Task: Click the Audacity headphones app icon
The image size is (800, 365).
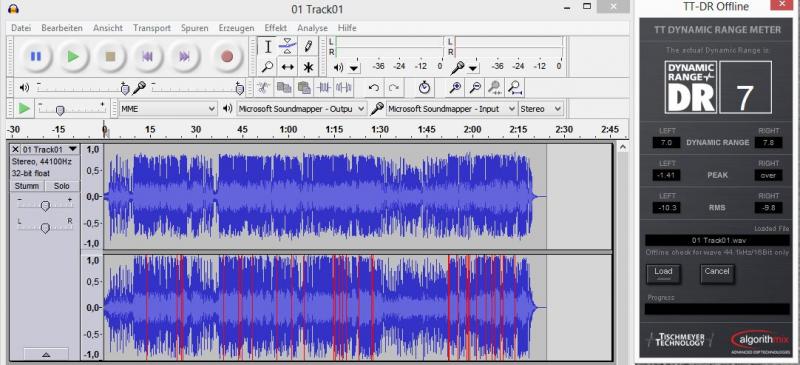Action: click(14, 9)
